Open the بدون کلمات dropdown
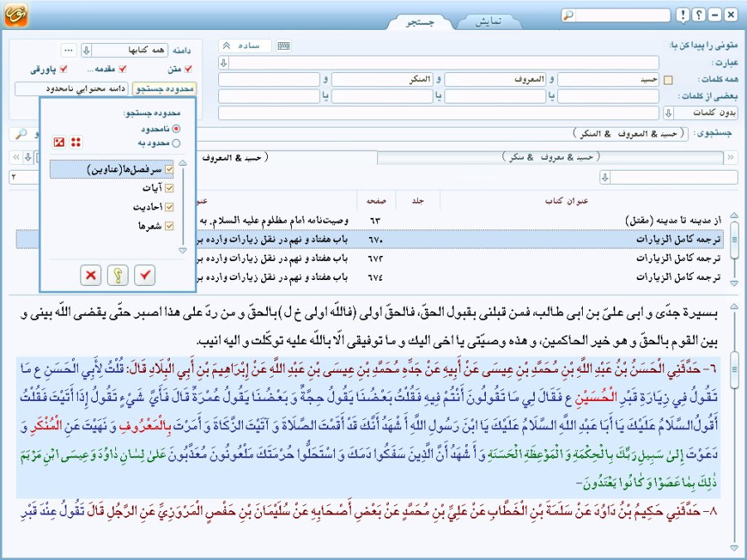This screenshot has width=747, height=560. click(x=668, y=113)
